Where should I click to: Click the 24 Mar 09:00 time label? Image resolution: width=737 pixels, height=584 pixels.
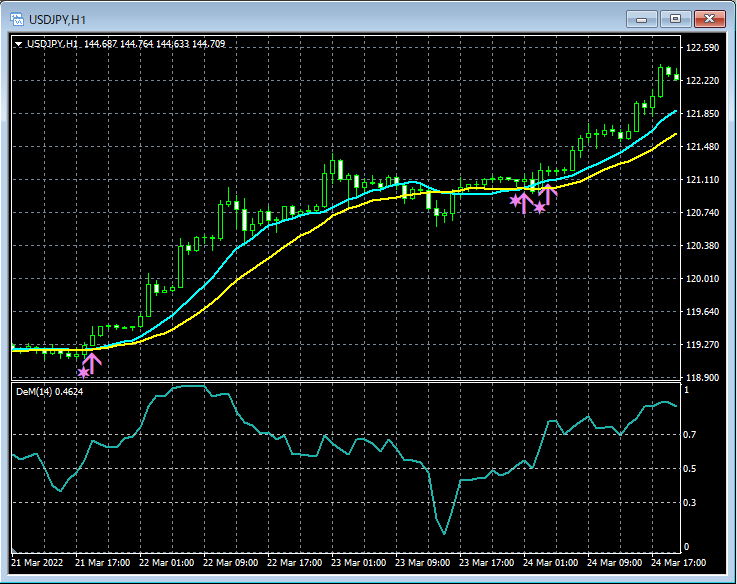614,562
